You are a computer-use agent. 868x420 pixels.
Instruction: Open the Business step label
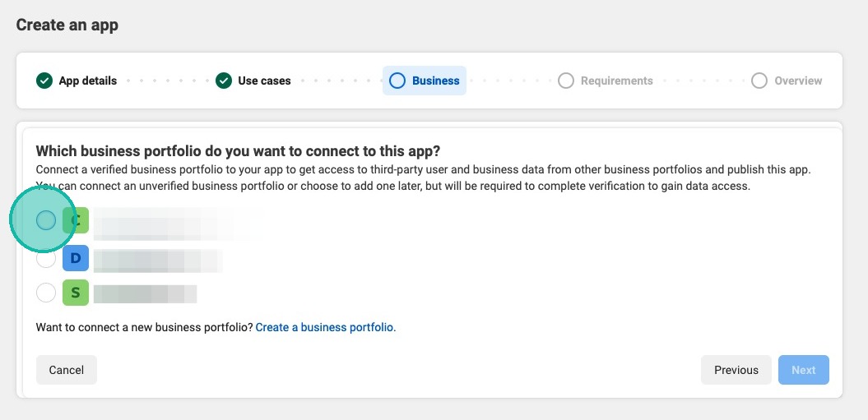click(436, 81)
